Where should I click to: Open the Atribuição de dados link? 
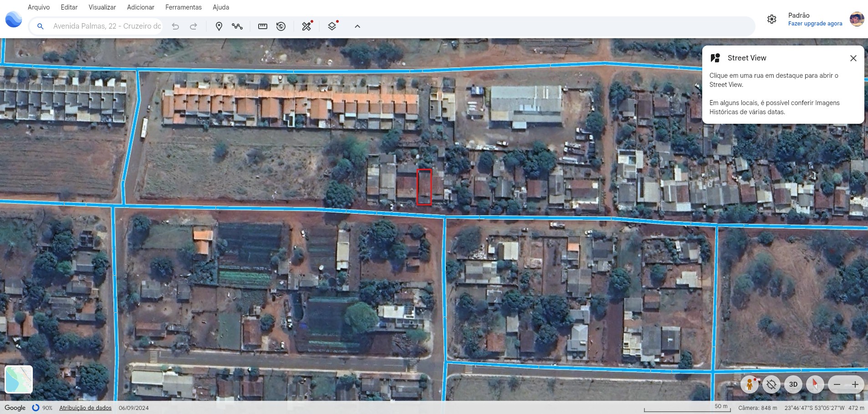85,408
